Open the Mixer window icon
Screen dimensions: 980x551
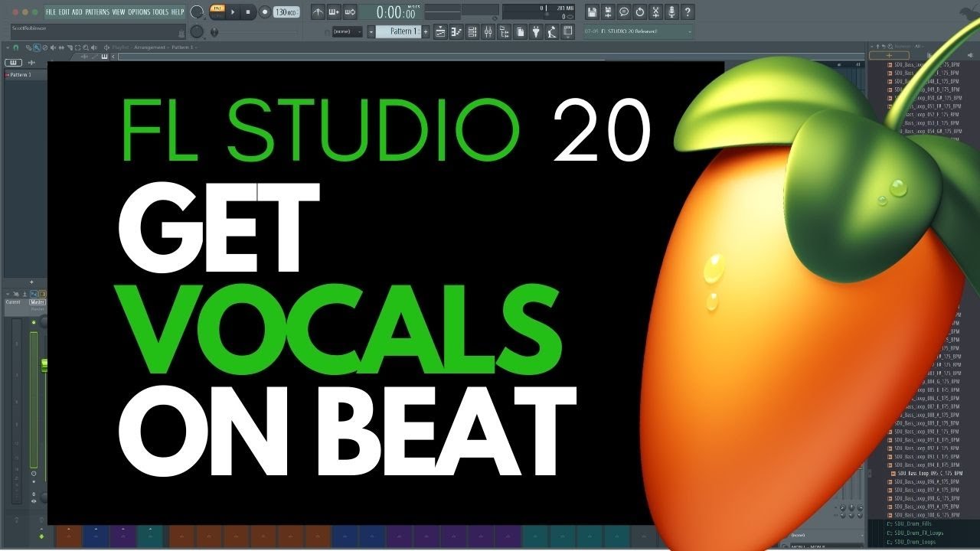488,31
